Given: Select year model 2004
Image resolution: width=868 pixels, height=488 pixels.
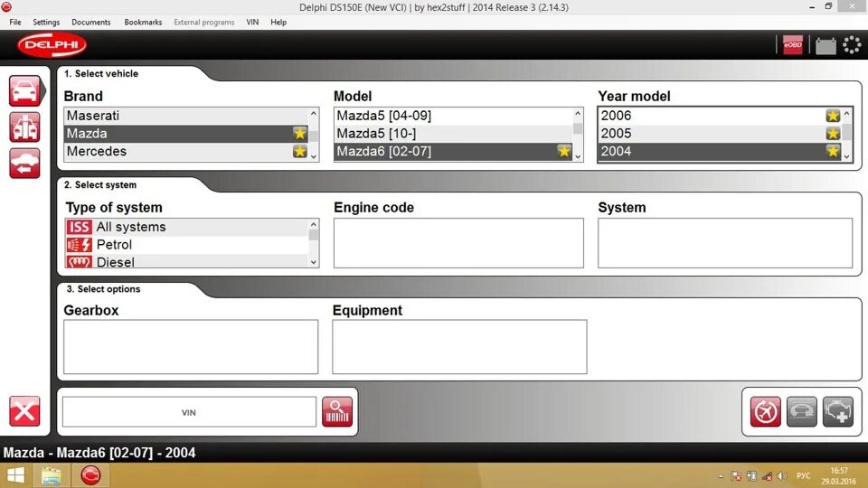Looking at the screenshot, I should coord(720,151).
